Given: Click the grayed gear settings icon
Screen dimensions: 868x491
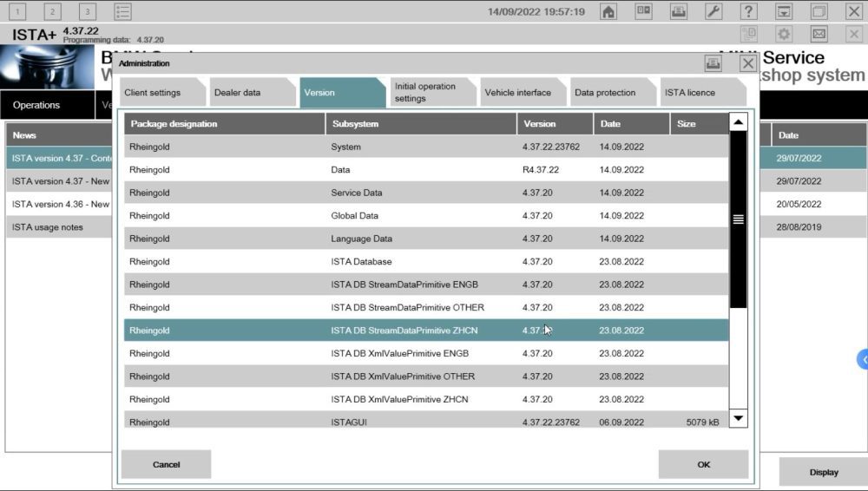Looking at the screenshot, I should tap(784, 35).
